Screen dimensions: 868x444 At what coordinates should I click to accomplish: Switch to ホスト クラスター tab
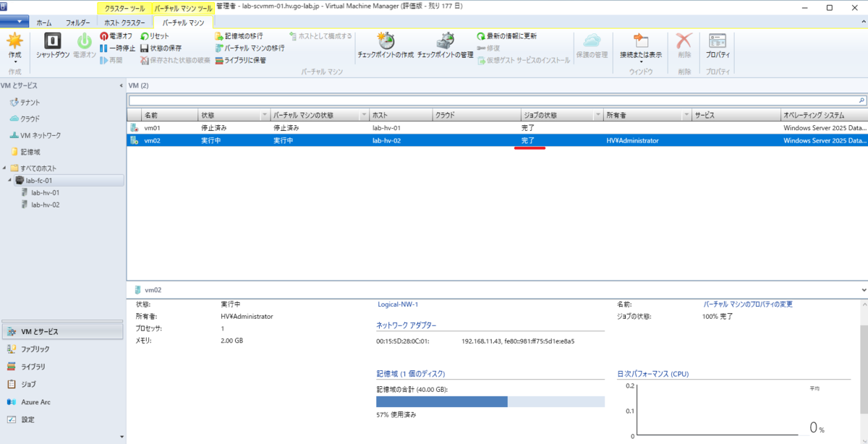(125, 22)
